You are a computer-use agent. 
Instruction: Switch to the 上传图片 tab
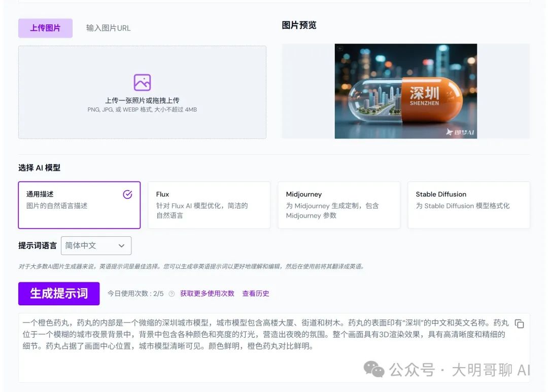46,28
